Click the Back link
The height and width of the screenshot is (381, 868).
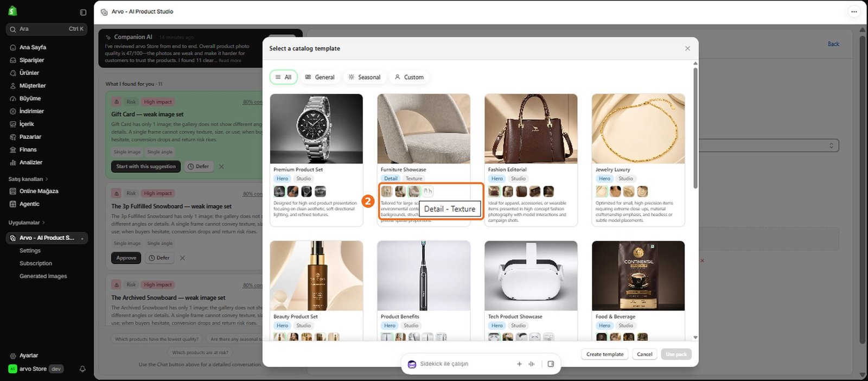[833, 44]
